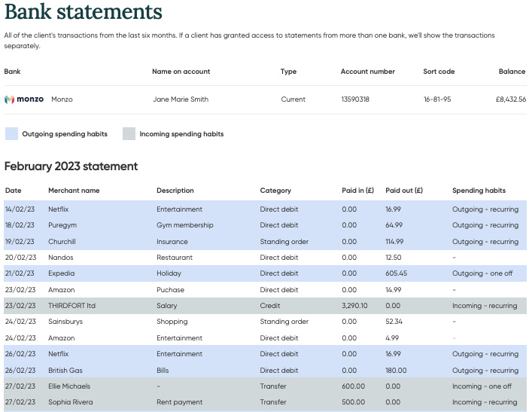Image resolution: width=532 pixels, height=412 pixels.
Task: Click the 500.00 paid in amount
Action: (353, 402)
